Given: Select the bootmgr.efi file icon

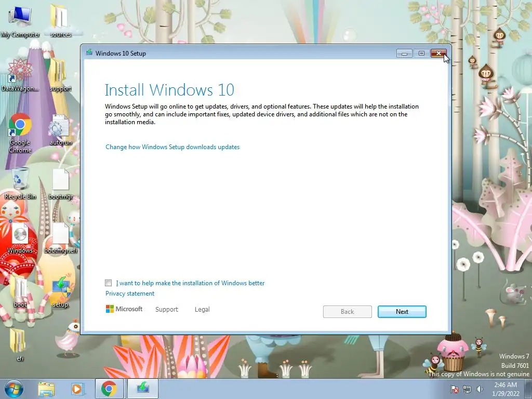Looking at the screenshot, I should click(60, 237).
